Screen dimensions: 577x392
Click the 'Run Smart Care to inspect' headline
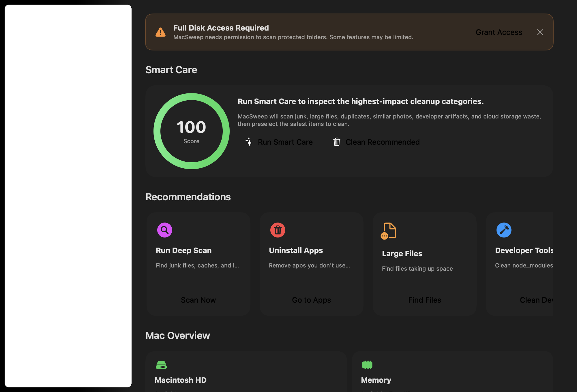coord(361,101)
